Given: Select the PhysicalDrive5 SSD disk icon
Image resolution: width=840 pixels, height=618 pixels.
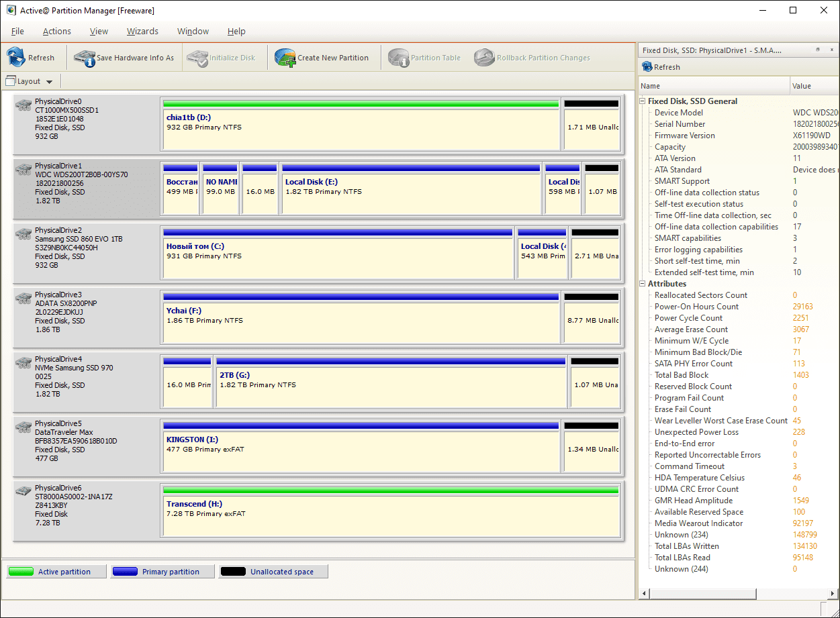Looking at the screenshot, I should 24,427.
